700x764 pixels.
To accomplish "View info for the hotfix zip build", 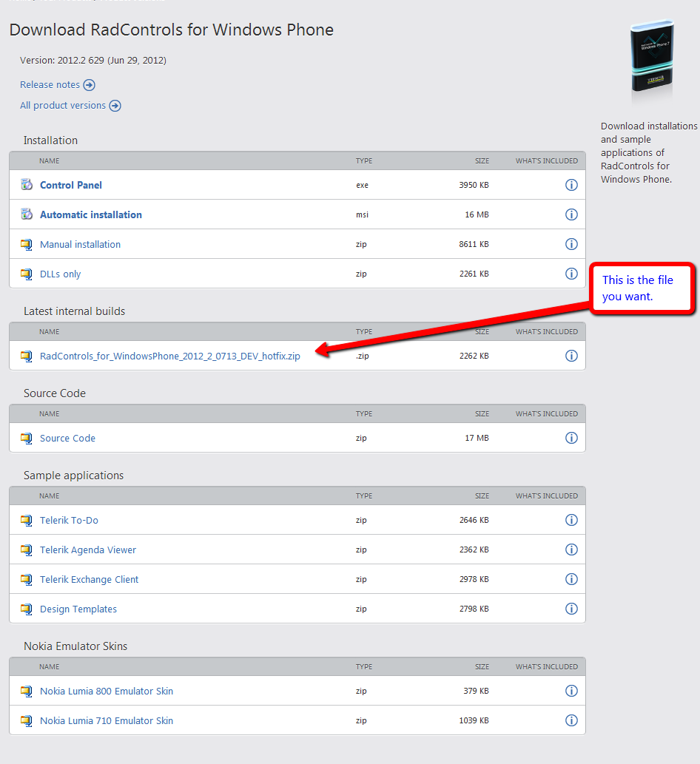I will tap(571, 356).
